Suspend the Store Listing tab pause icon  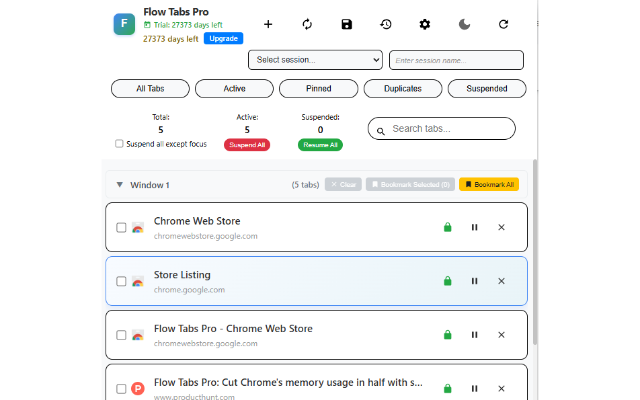tap(474, 281)
